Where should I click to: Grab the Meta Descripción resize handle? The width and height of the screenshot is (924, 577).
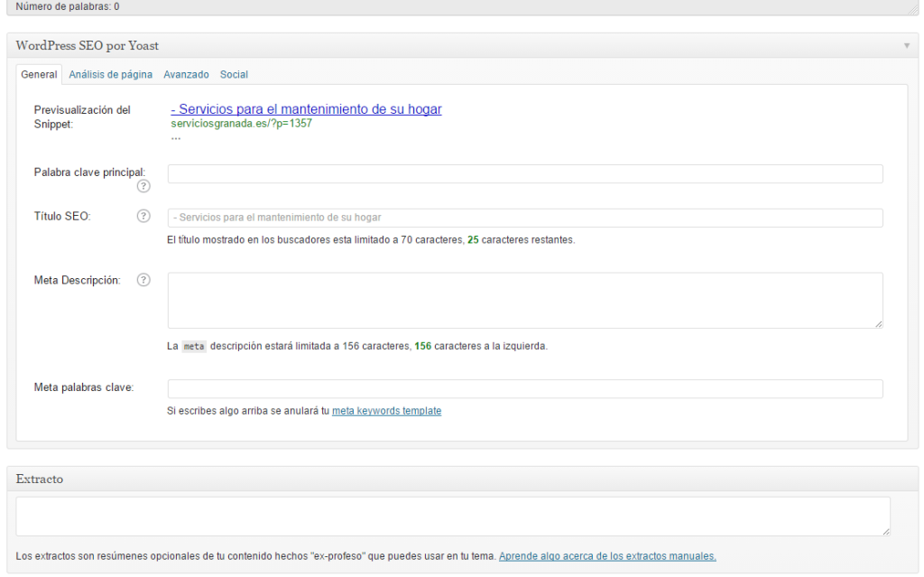pos(878,323)
